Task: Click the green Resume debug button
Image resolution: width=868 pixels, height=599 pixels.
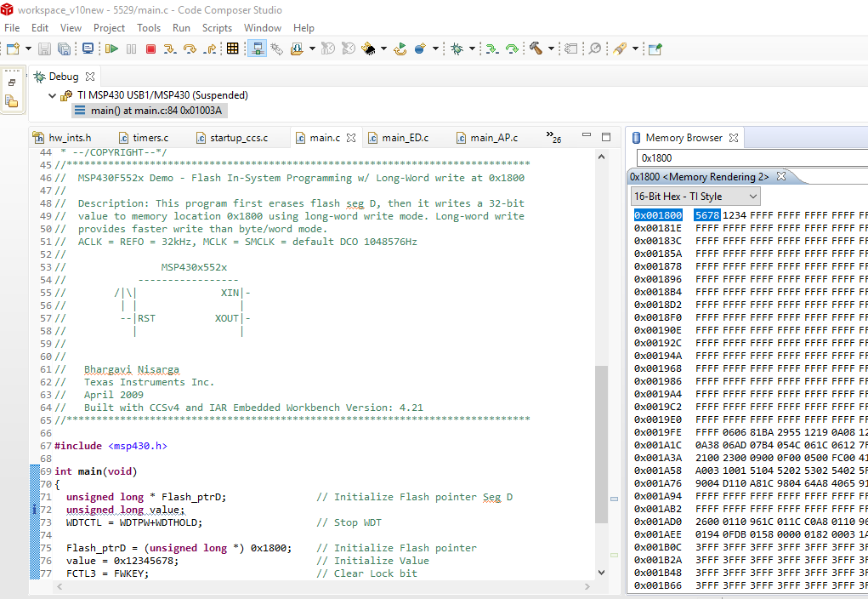Action: [111, 49]
